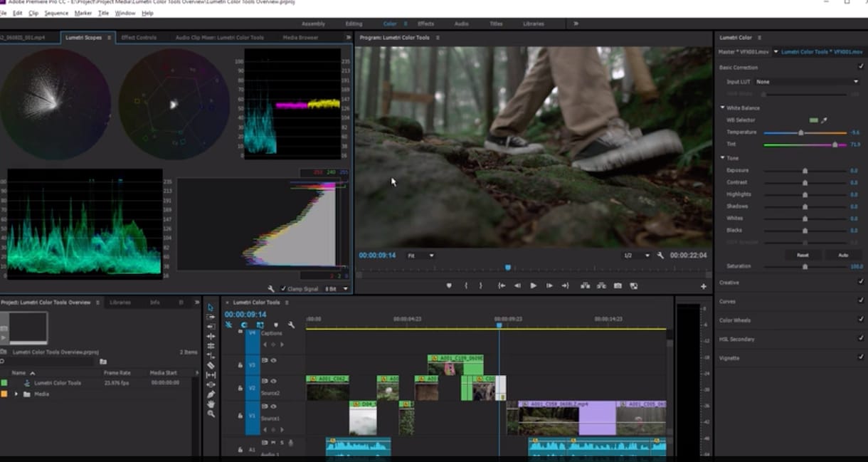Click the Auto tone button

(x=843, y=255)
